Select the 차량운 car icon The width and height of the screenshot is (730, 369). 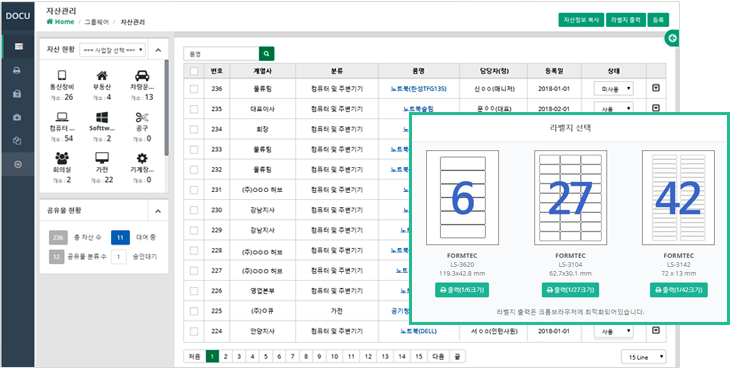click(x=142, y=75)
